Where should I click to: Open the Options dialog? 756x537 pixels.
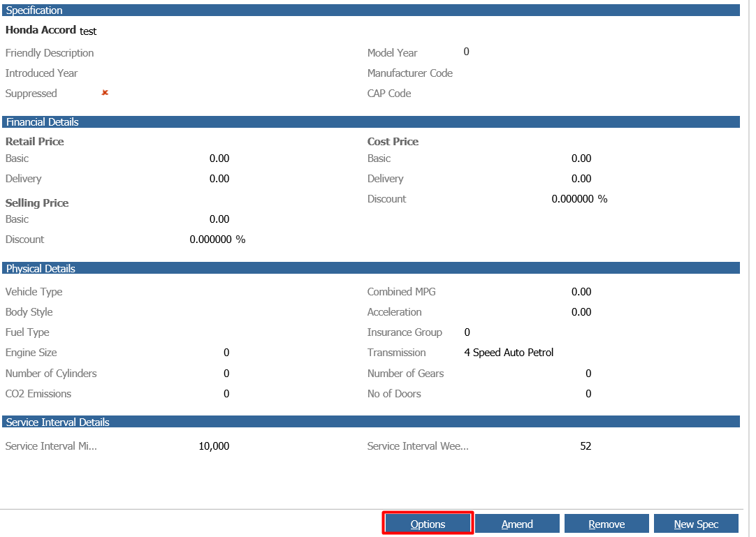427,523
